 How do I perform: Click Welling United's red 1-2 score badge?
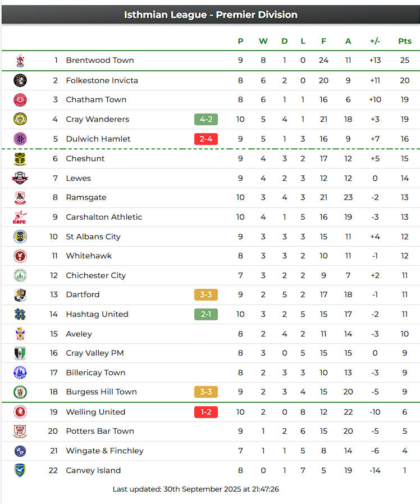point(206,412)
